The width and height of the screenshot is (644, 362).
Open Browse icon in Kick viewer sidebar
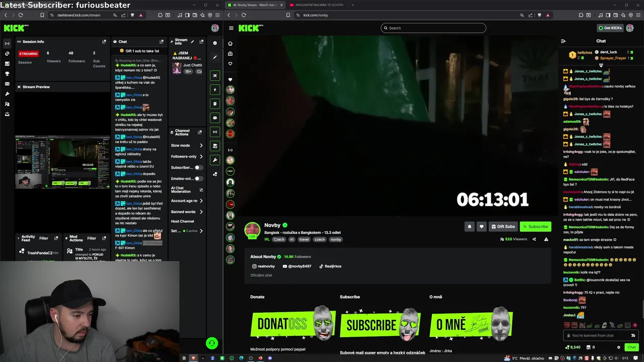click(230, 53)
